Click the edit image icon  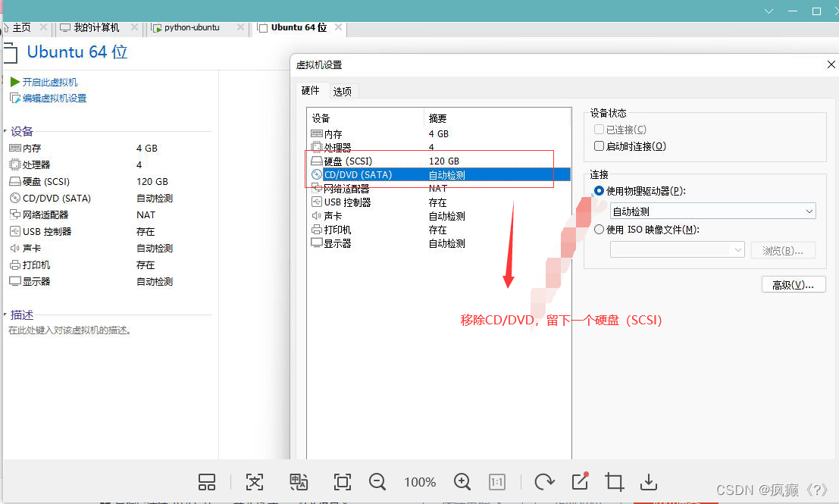pos(580,481)
